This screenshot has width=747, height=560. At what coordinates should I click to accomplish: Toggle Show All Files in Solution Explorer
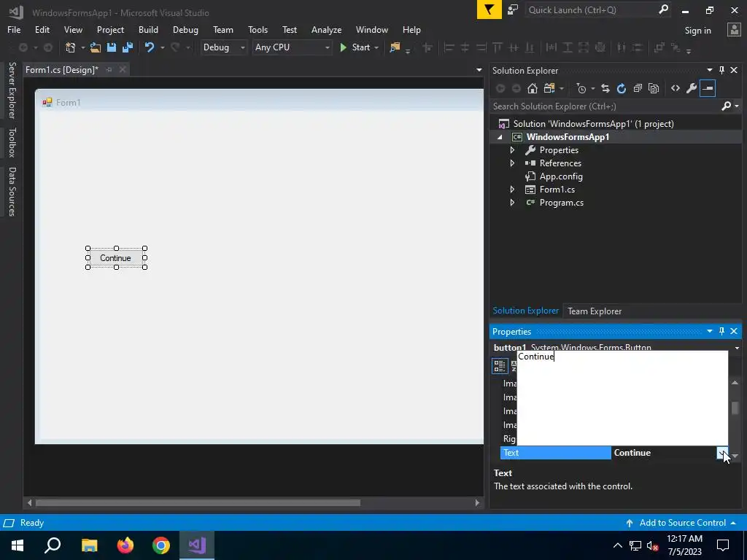[654, 88]
